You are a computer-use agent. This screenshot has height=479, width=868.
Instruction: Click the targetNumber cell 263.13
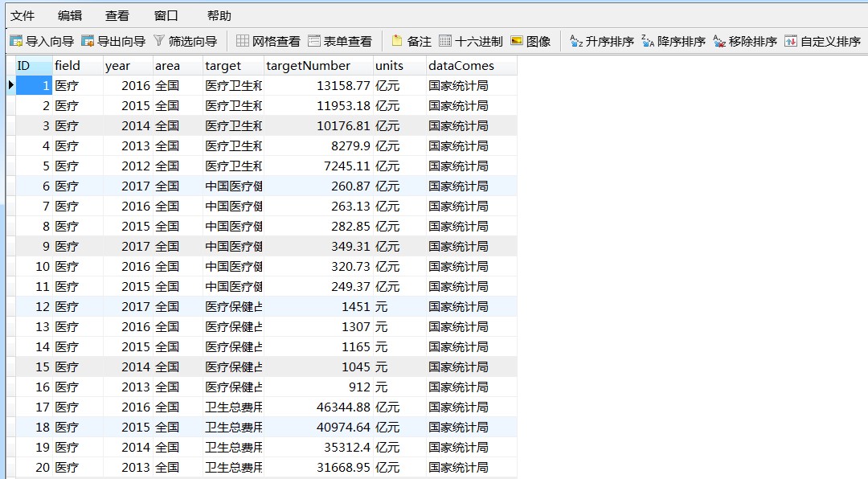pos(319,206)
